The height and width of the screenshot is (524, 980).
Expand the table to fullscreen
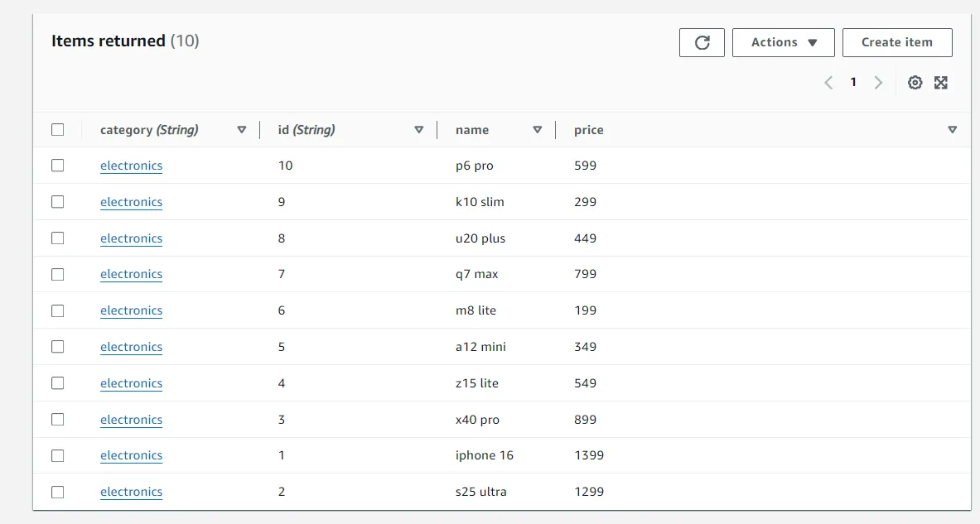coord(941,82)
